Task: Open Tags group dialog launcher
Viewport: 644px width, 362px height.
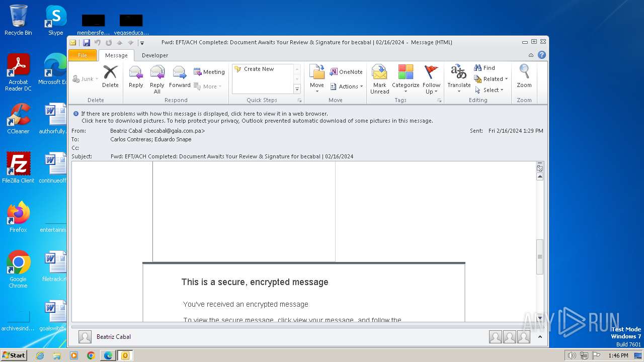Action: (439, 101)
